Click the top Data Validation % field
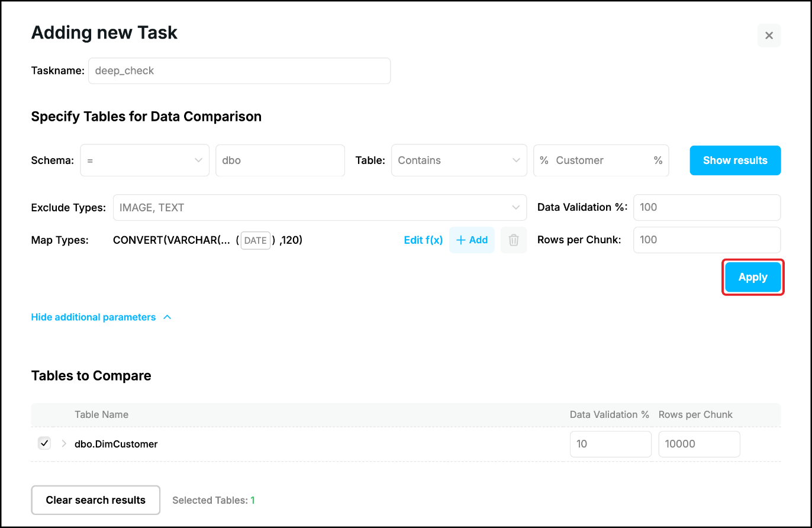Image resolution: width=812 pixels, height=528 pixels. [707, 207]
